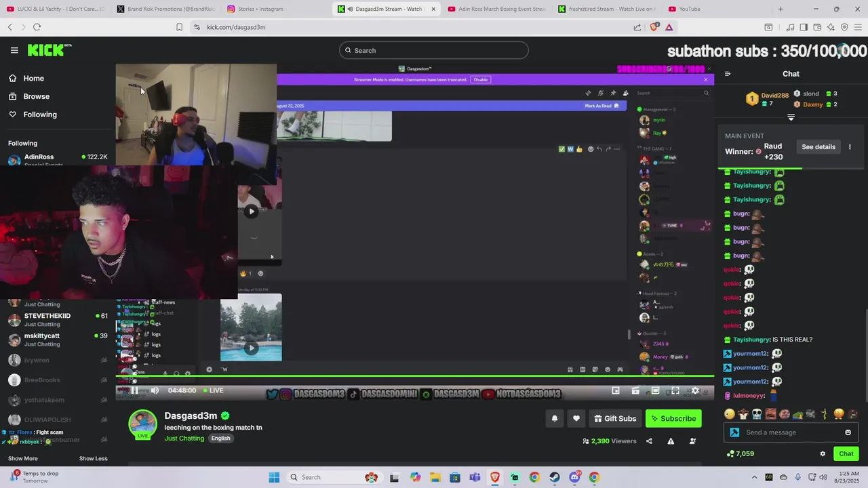Click Brave Rewards triangle icon

pyautogui.click(x=669, y=27)
